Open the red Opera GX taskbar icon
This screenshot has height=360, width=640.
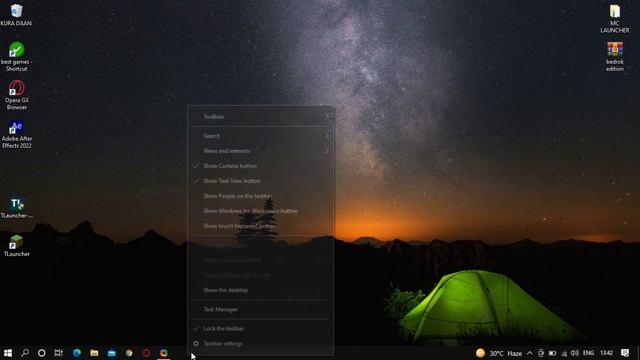point(147,353)
